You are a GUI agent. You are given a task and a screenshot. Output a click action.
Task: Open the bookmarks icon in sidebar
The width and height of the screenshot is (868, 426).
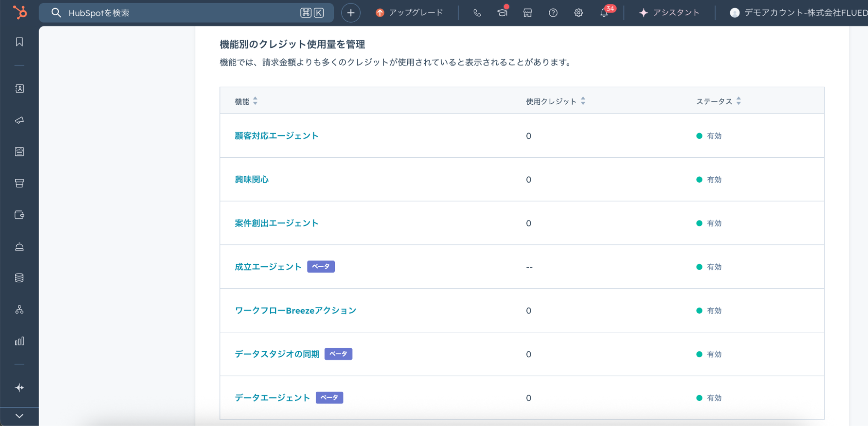20,42
